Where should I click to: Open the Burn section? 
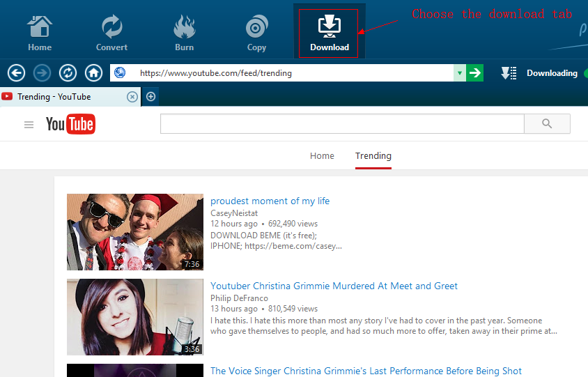[x=184, y=33]
